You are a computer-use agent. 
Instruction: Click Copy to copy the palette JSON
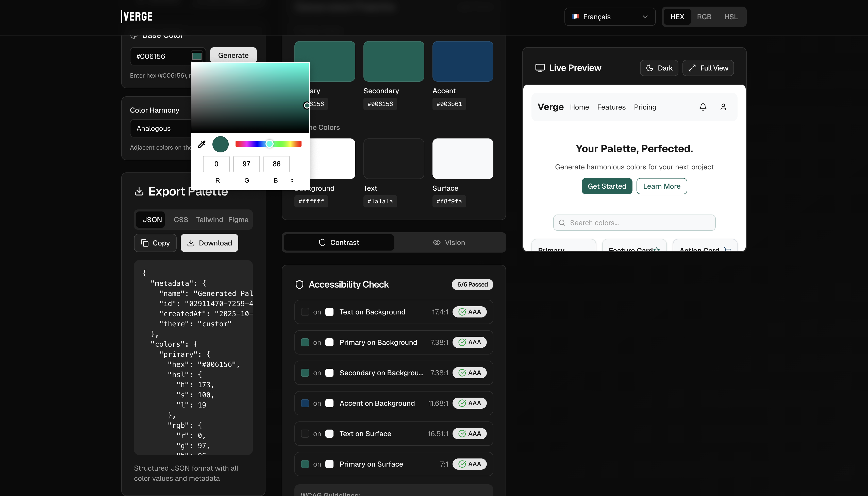pyautogui.click(x=155, y=243)
